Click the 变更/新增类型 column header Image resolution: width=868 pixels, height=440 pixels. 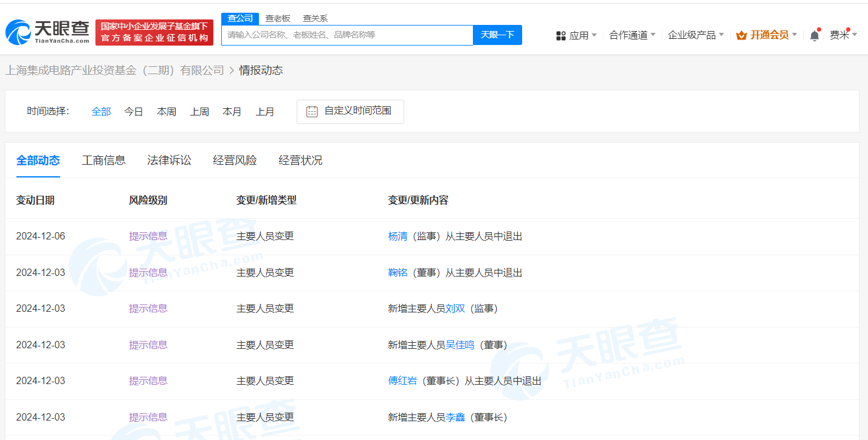266,200
